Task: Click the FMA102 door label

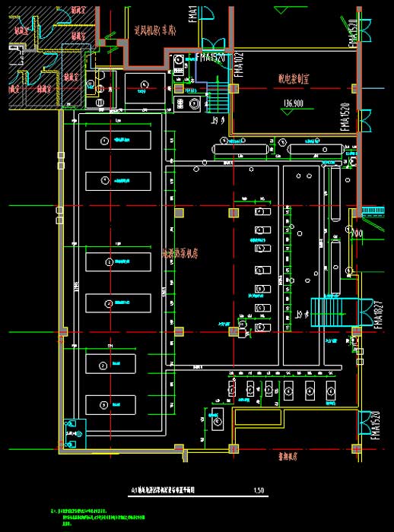Action: pyautogui.click(x=239, y=64)
